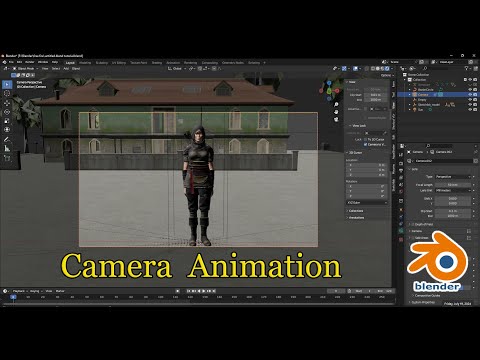This screenshot has width=480, height=360.
Task: Open the timeline Marker menu
Action: [60, 291]
